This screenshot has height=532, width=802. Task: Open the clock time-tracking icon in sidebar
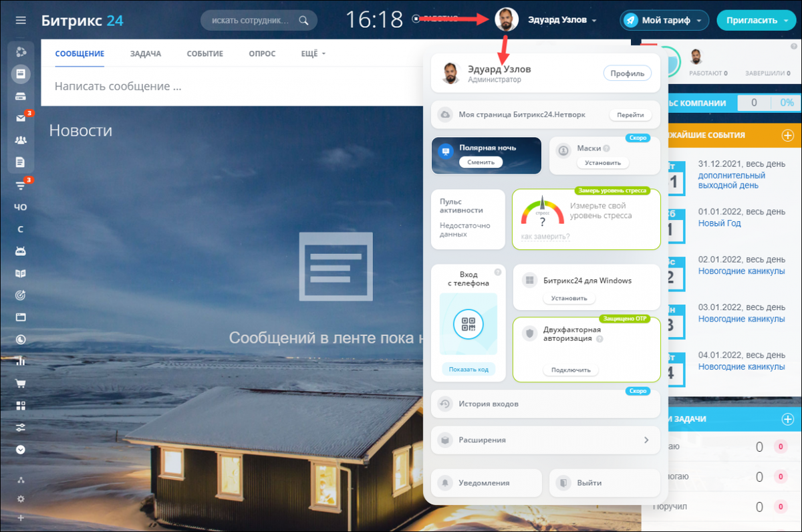point(21,339)
